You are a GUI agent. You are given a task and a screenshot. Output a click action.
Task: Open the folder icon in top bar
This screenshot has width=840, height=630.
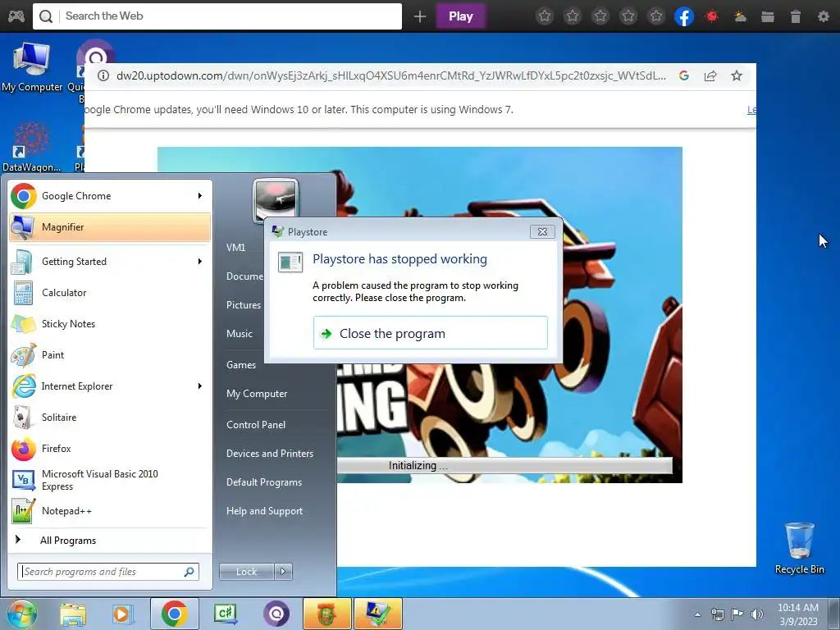[x=768, y=16]
